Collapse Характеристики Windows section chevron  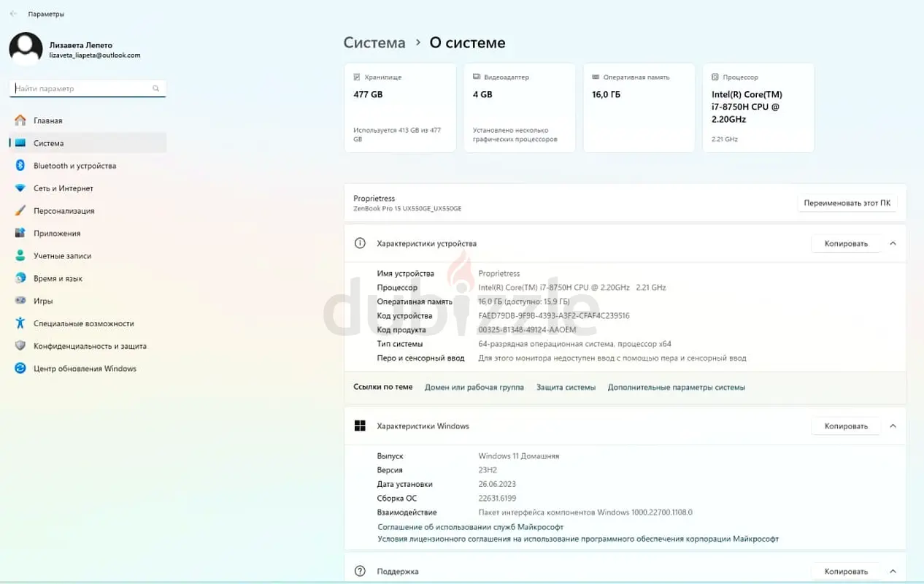[x=893, y=426]
